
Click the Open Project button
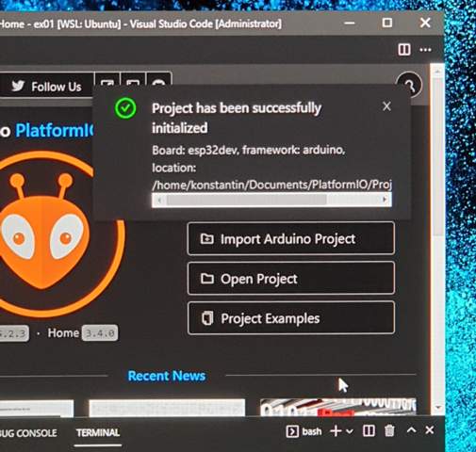pyautogui.click(x=291, y=279)
